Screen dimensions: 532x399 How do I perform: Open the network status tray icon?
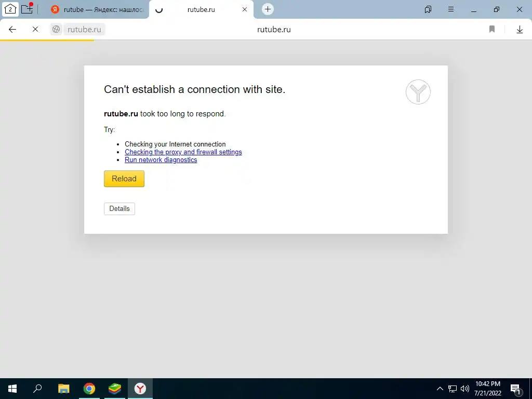453,389
